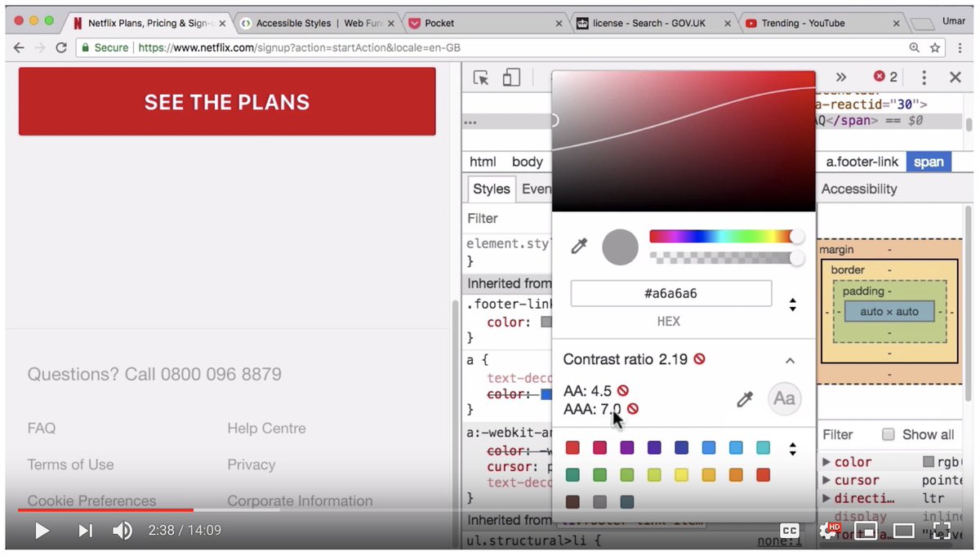Screen dimensions: 980x556
Task: Toggle the device toolbar icon
Action: point(511,78)
